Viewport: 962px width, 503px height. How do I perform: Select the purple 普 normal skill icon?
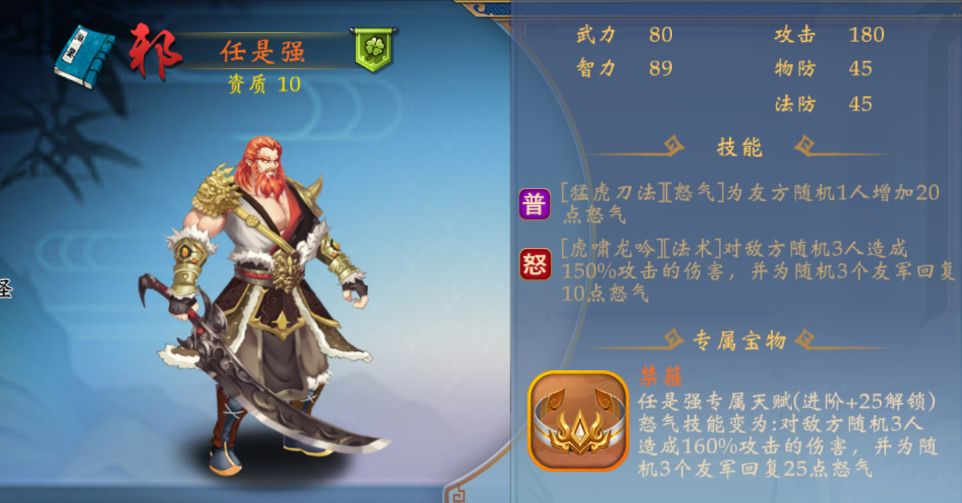click(x=534, y=204)
